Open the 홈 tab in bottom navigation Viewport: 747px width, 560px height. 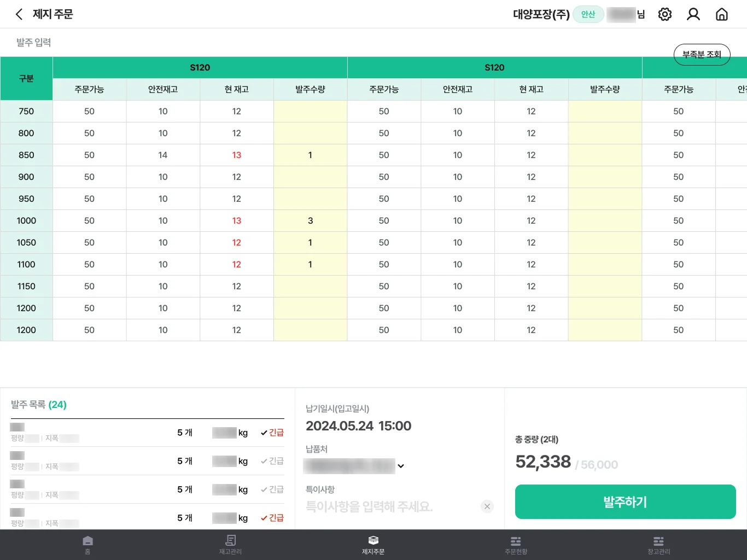pos(87,545)
